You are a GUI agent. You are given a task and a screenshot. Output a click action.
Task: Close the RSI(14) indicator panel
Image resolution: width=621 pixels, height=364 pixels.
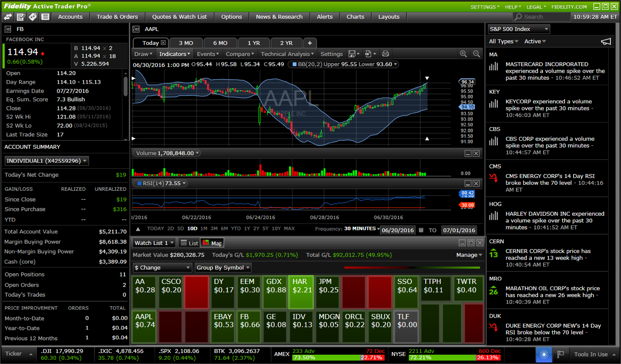476,183
